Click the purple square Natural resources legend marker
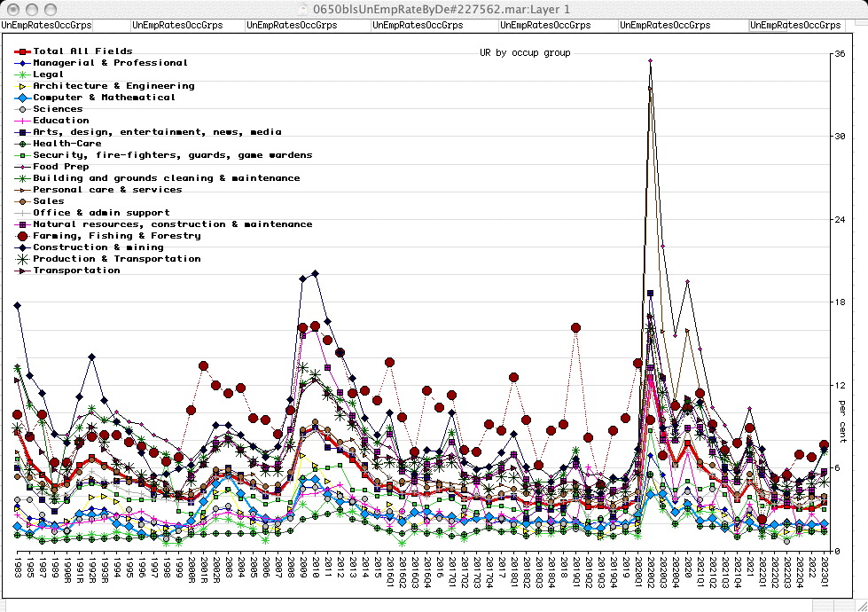This screenshot has height=612, width=868. 24,224
